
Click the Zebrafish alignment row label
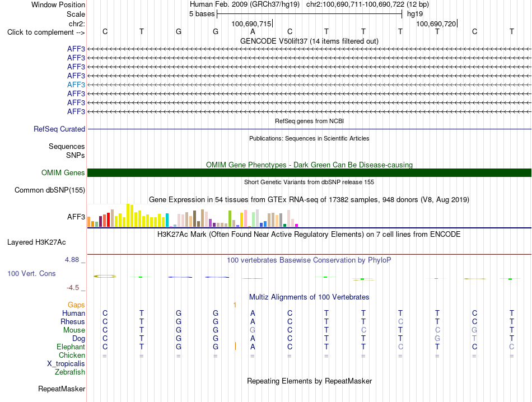[x=70, y=372]
